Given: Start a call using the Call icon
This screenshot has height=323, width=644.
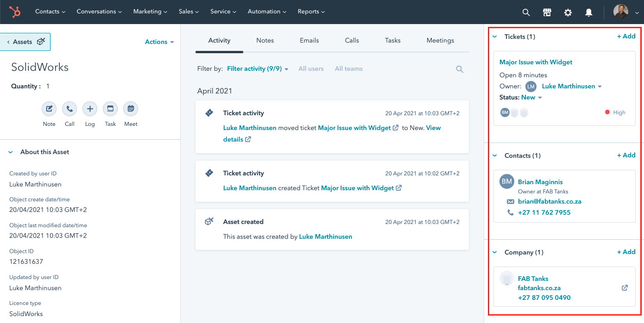Looking at the screenshot, I should pyautogui.click(x=69, y=109).
